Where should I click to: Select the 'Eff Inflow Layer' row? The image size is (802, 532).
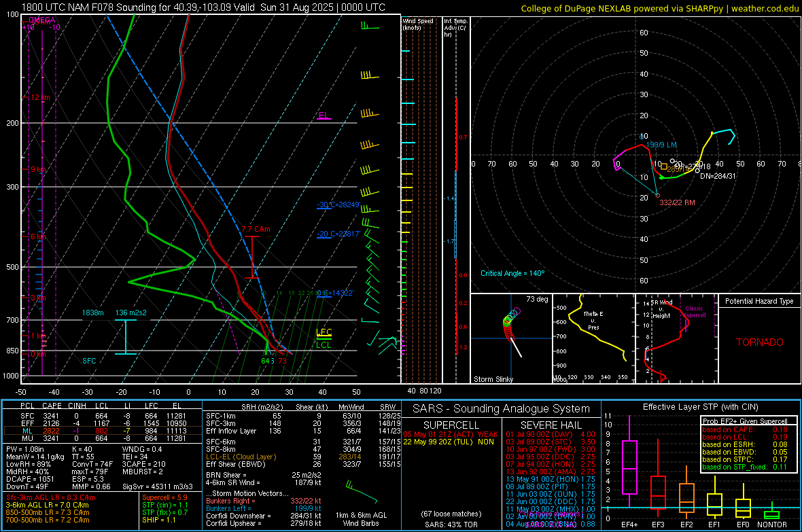click(x=303, y=431)
